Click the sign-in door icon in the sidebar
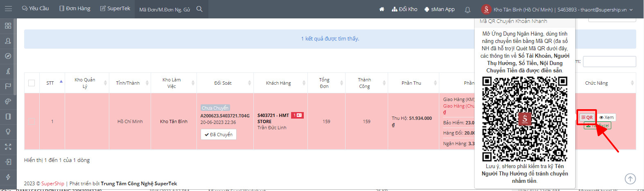This screenshot has width=644, height=191. click(8, 162)
